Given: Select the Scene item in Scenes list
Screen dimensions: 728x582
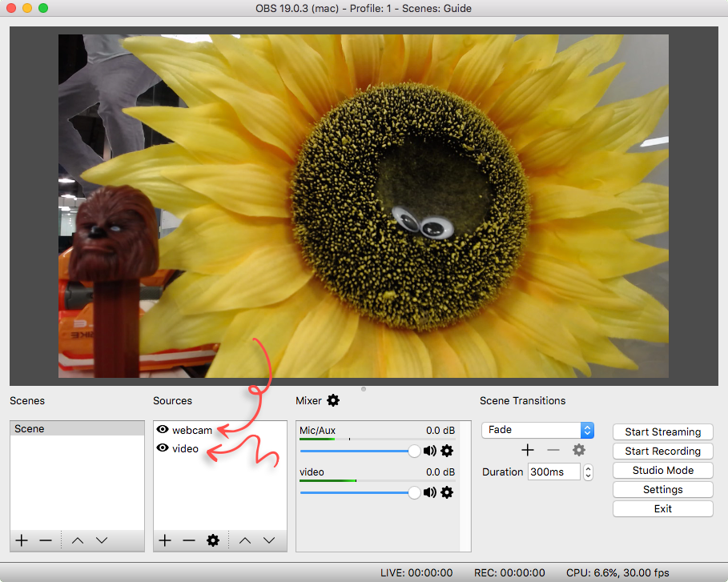Looking at the screenshot, I should click(77, 428).
